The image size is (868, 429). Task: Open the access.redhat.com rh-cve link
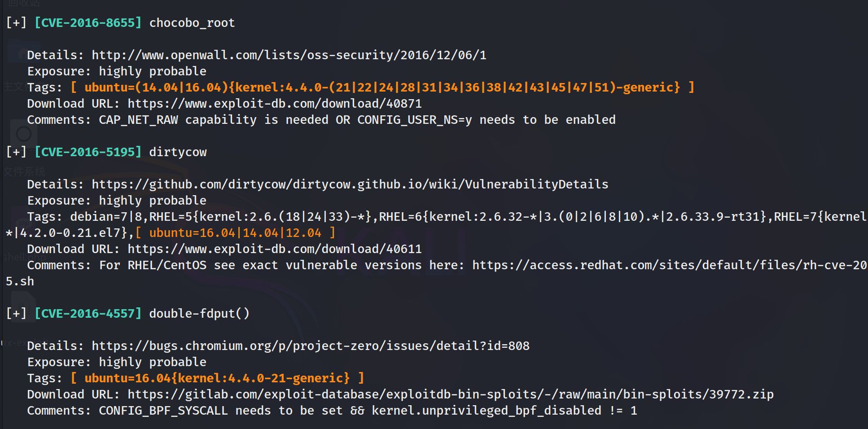coord(669,265)
